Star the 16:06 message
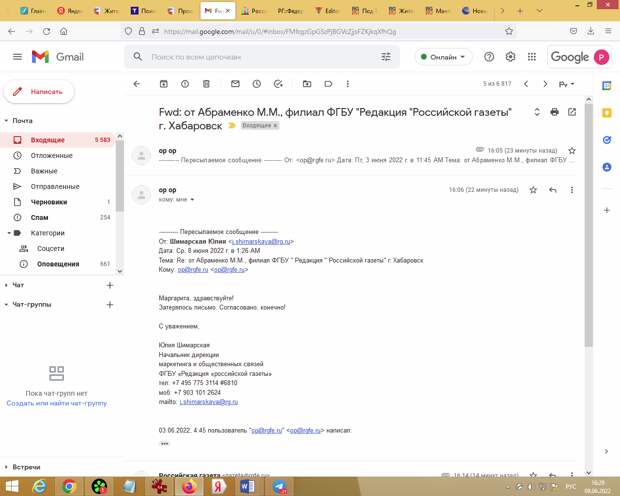This screenshot has width=620, height=496. pos(533,189)
